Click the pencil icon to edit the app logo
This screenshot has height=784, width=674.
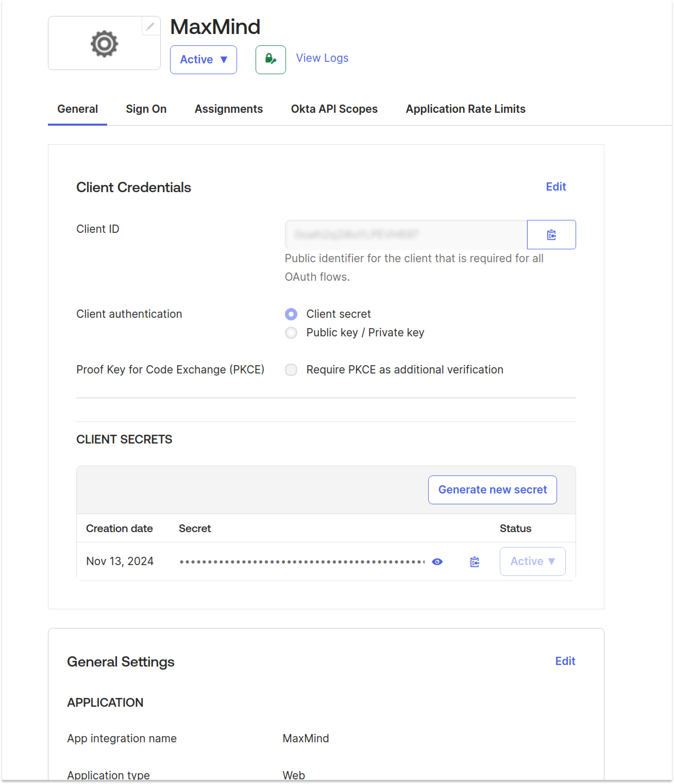pyautogui.click(x=150, y=27)
